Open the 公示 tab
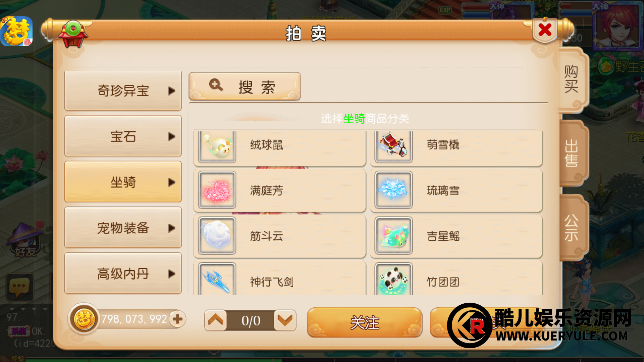Screen dimensions: 644x362 point(572,227)
